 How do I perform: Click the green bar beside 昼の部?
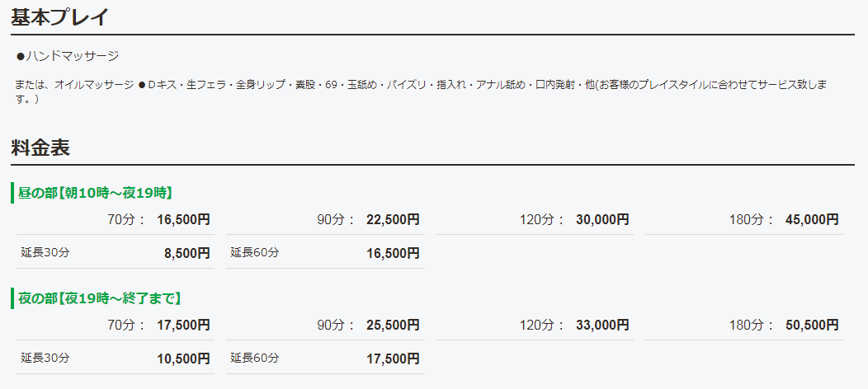12,193
